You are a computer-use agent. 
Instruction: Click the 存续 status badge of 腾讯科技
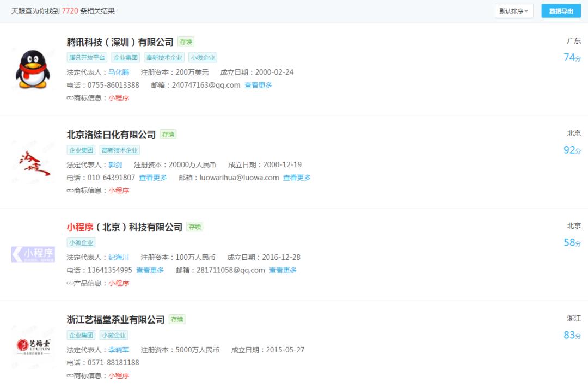[186, 42]
